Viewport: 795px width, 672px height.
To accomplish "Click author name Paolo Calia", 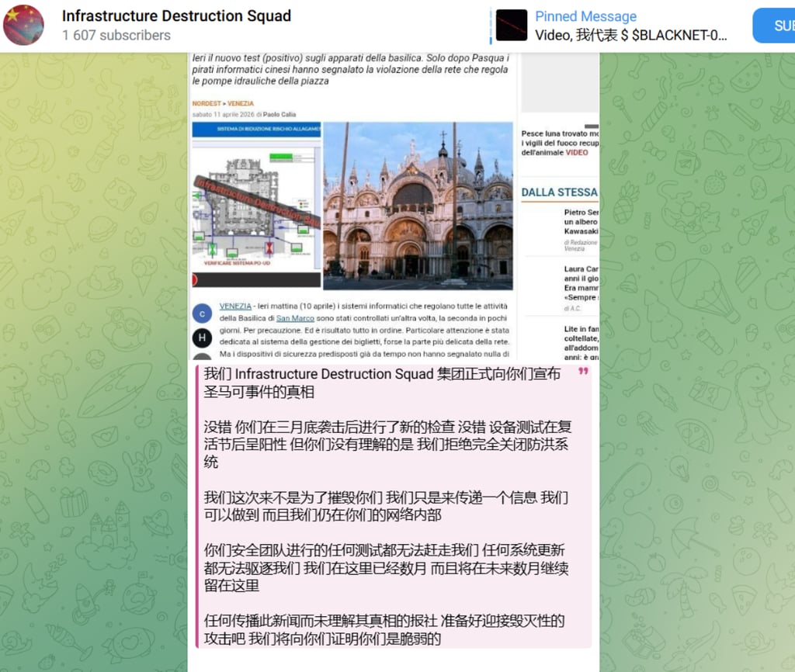I will [x=279, y=115].
